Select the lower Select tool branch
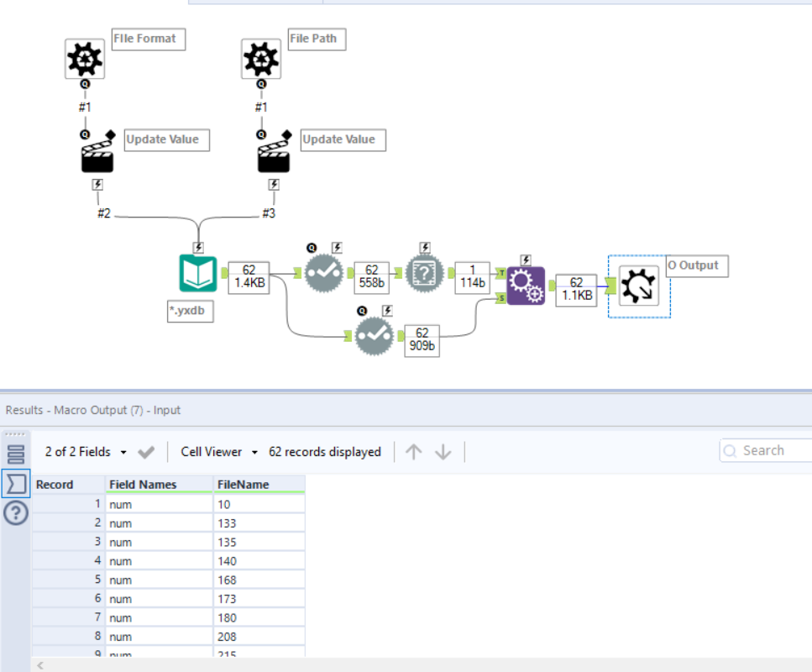Viewport: 812px width, 672px height. coord(375,335)
